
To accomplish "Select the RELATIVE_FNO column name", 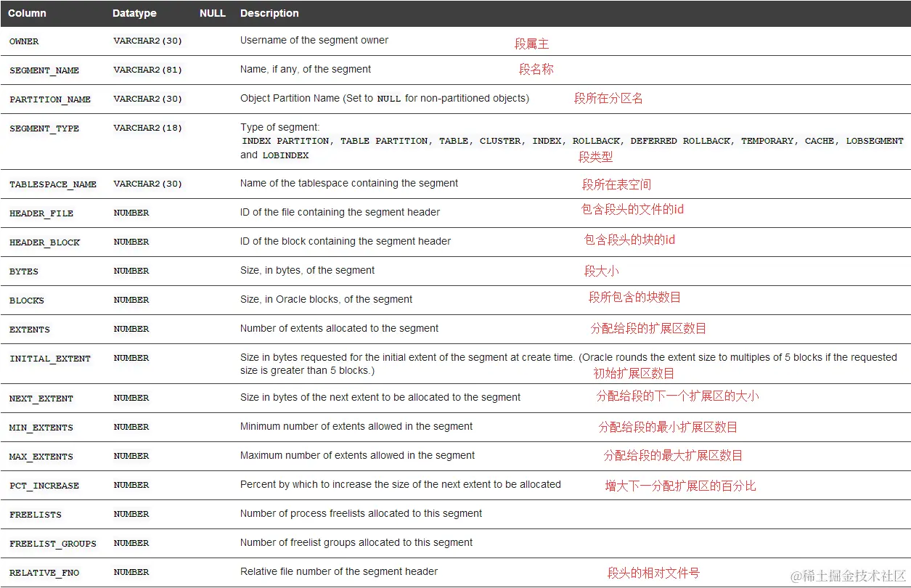I will (x=44, y=573).
